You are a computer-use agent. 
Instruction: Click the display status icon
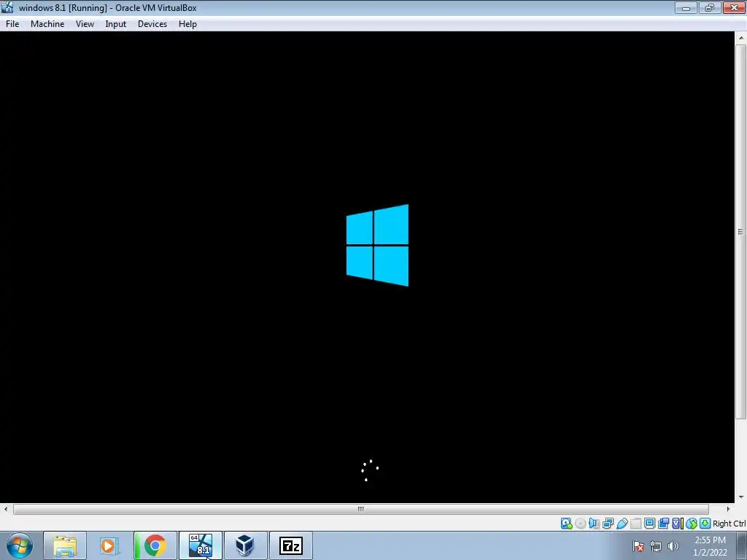point(649,524)
